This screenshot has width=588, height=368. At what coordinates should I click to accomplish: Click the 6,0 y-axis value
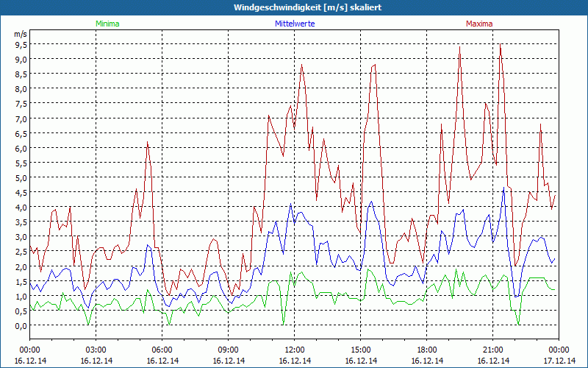pyautogui.click(x=21, y=148)
